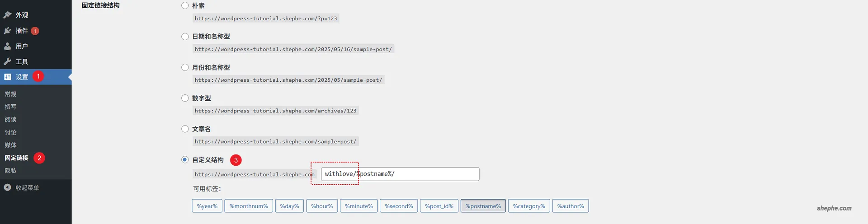This screenshot has height=224, width=868.
Task: Click the %author% available tag
Action: 570,206
